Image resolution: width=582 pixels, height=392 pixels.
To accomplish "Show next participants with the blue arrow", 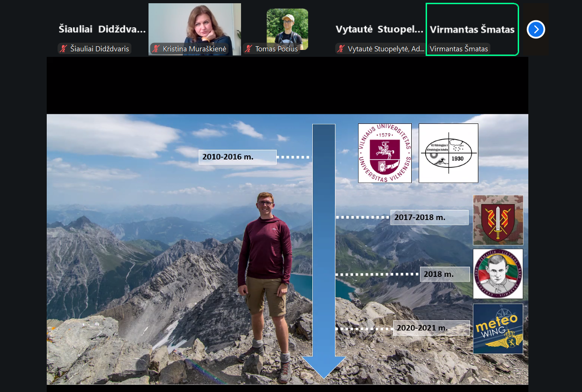I will coord(536,30).
